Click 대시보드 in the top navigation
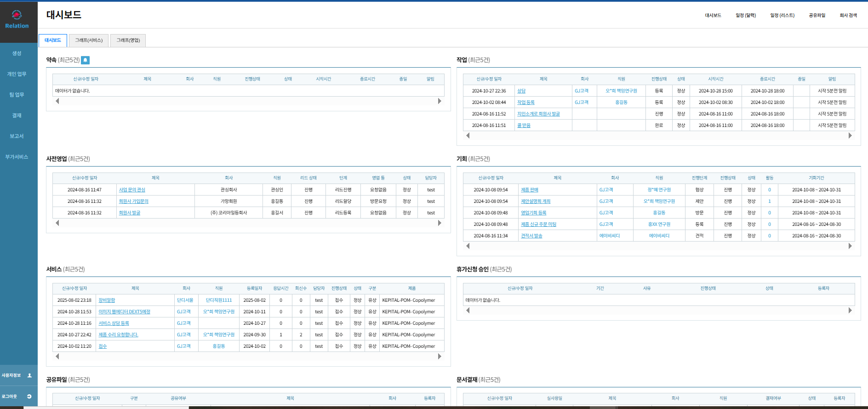Image resolution: width=868 pixels, height=409 pixels. point(713,16)
